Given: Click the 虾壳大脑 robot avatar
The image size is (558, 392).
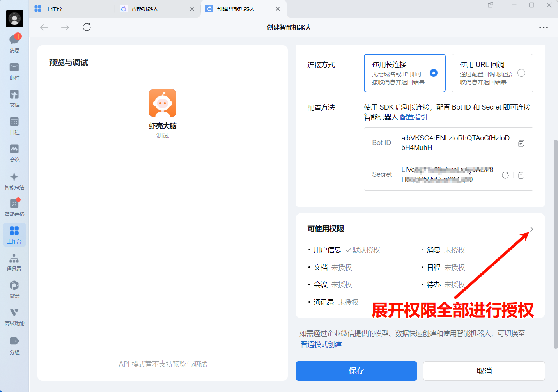Looking at the screenshot, I should coord(163,103).
